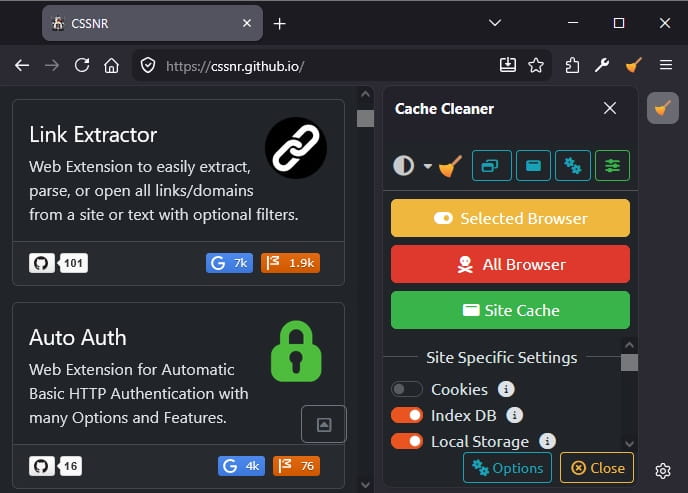This screenshot has height=493, width=688.
Task: Open Auto Auth GitHub badge
Action: click(55, 466)
